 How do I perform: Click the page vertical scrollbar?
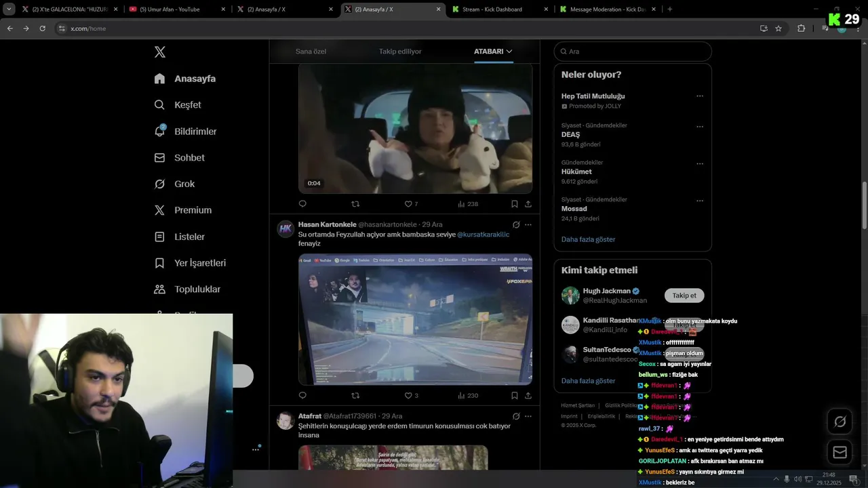864,205
